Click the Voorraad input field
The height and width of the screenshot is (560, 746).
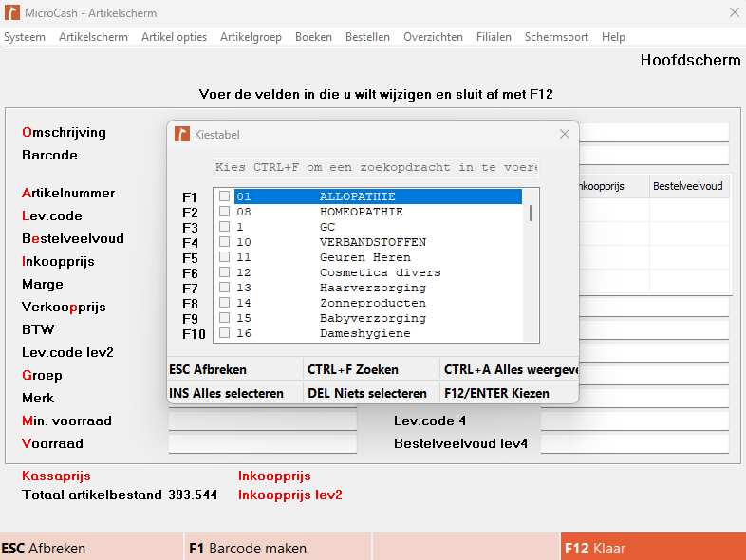tap(263, 444)
